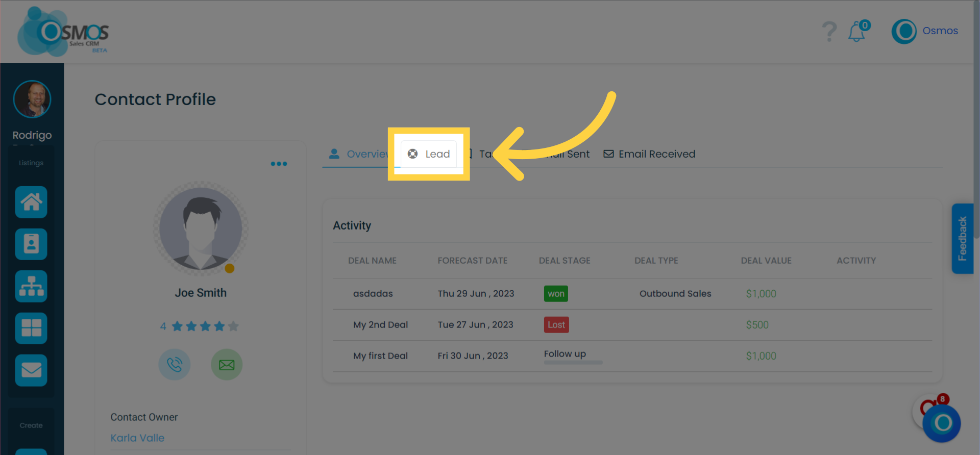
Task: Click the Thu 29 Jun, 2023 forecast date
Action: 476,293
